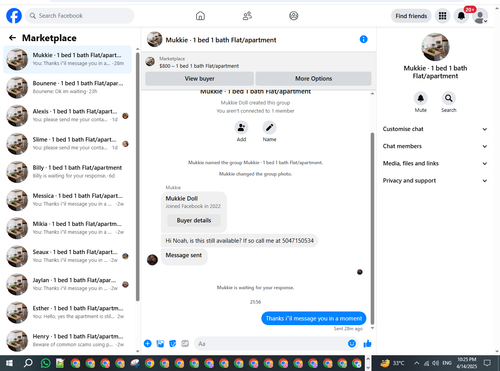500x371 pixels.
Task: Click the 33°C weather widget in taskbar
Action: click(392, 363)
